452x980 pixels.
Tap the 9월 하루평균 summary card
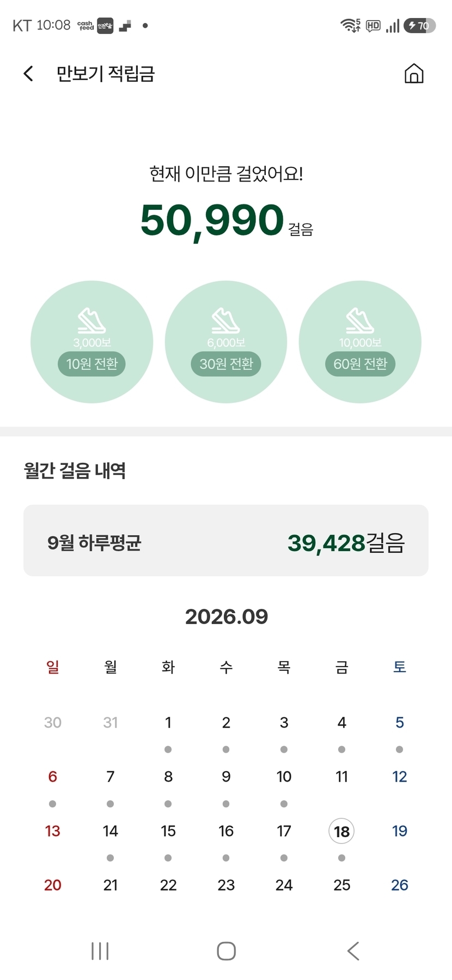[226, 540]
